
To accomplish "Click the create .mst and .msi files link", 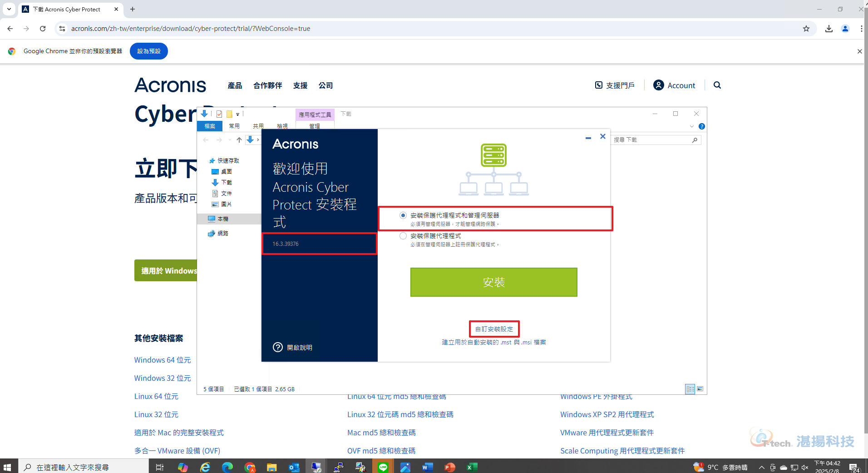I will pyautogui.click(x=494, y=342).
